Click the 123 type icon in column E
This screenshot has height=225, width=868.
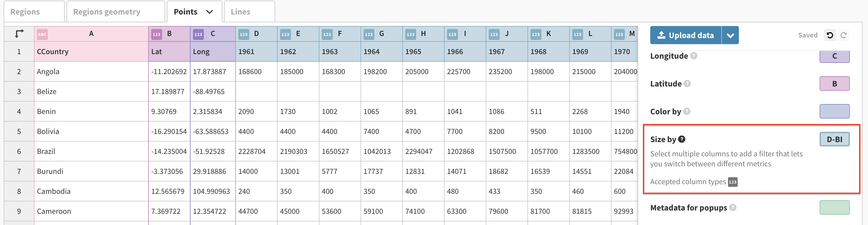click(286, 34)
